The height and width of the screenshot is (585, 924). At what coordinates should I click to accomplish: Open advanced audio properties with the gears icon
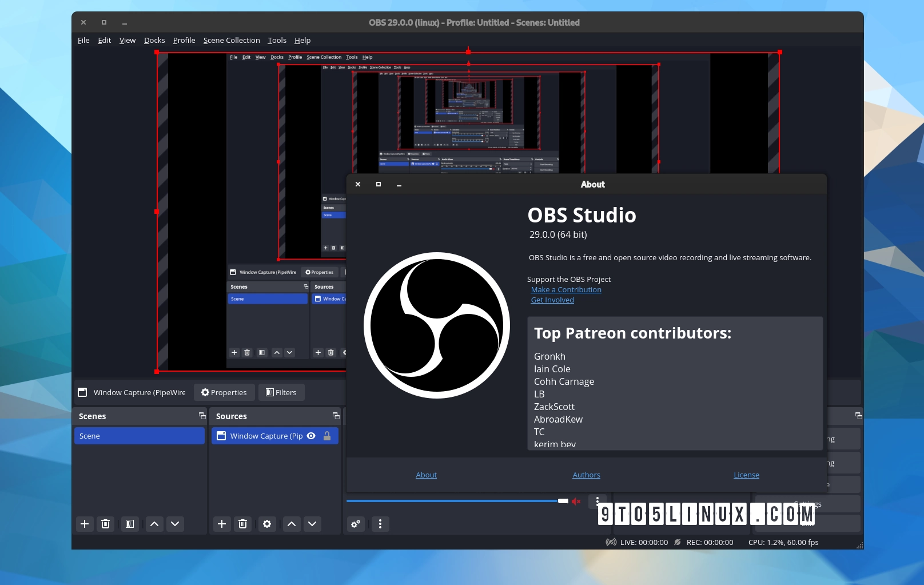click(356, 524)
